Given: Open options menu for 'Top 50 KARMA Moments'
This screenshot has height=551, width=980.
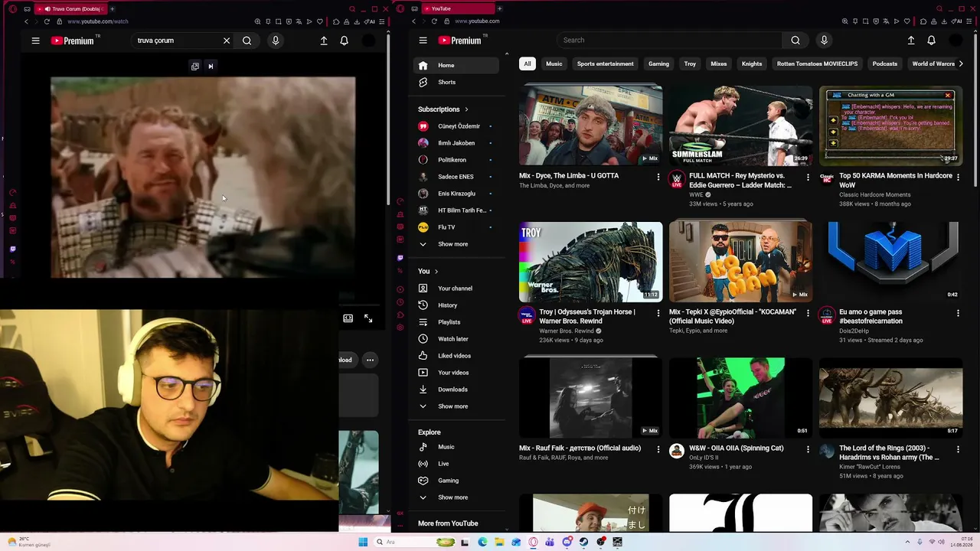Looking at the screenshot, I should pos(958,177).
